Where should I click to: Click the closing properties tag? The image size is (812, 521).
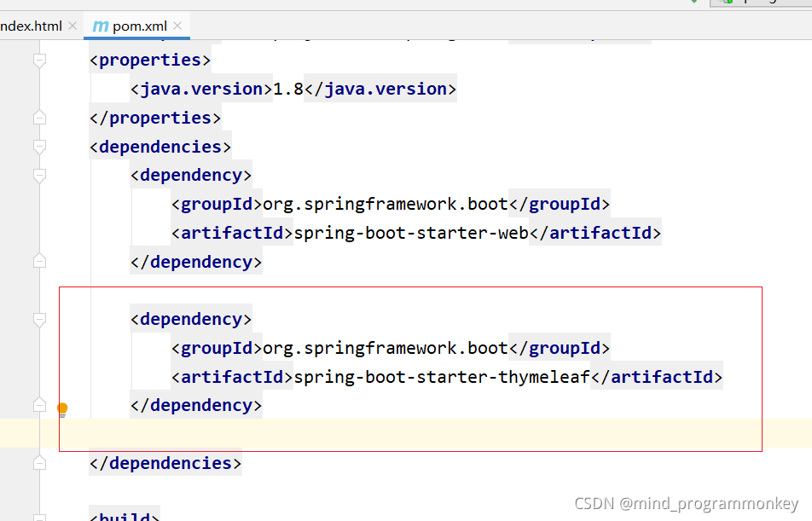pos(155,118)
